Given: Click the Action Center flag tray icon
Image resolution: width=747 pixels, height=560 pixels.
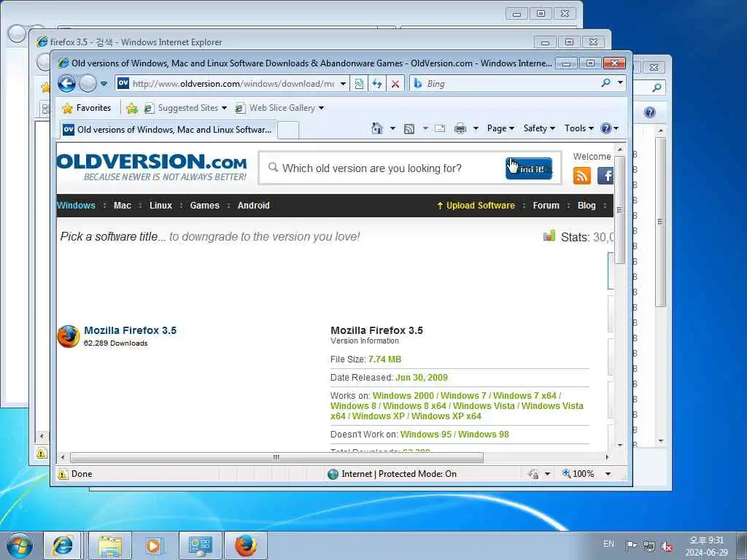Looking at the screenshot, I should click(631, 545).
